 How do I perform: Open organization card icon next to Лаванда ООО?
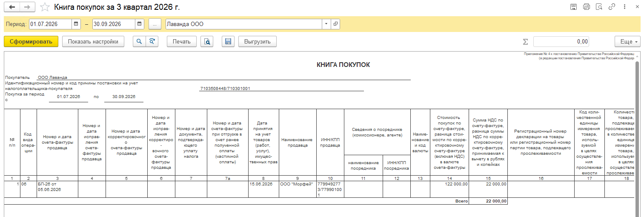(x=335, y=24)
